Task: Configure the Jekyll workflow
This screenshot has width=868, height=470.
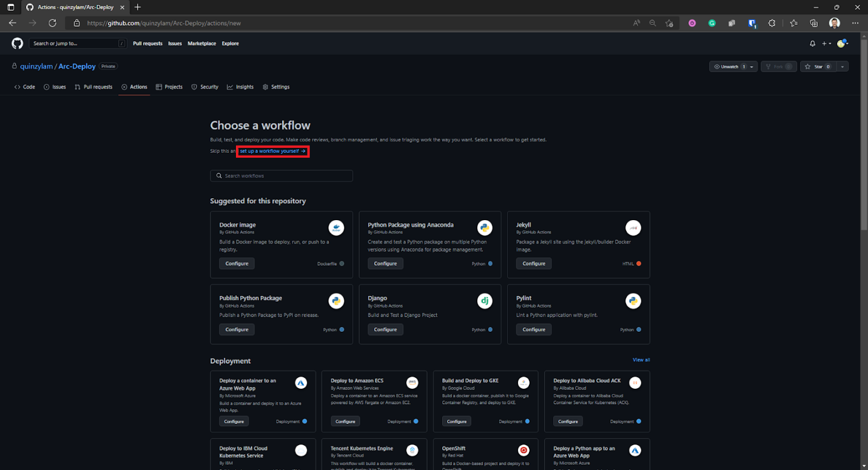Action: tap(534, 263)
